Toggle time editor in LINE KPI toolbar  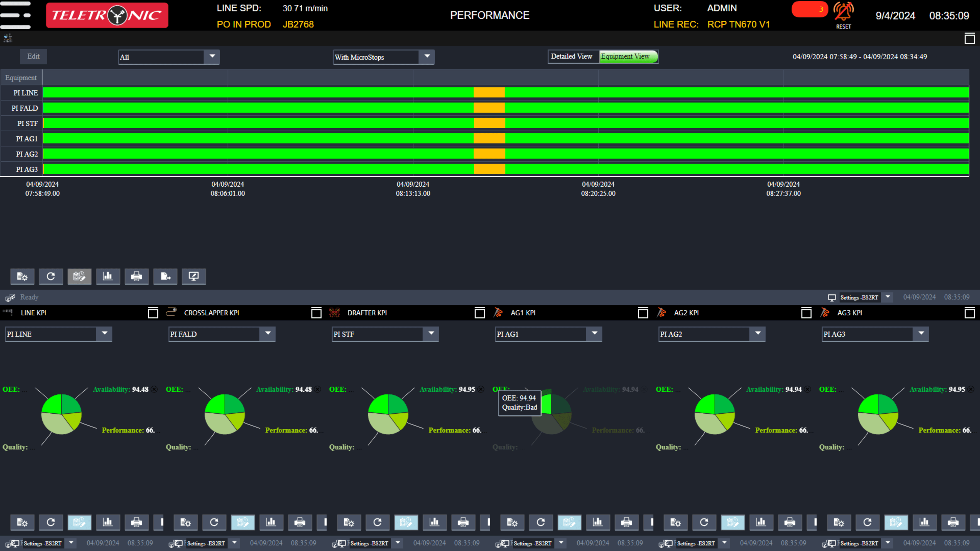click(x=79, y=522)
